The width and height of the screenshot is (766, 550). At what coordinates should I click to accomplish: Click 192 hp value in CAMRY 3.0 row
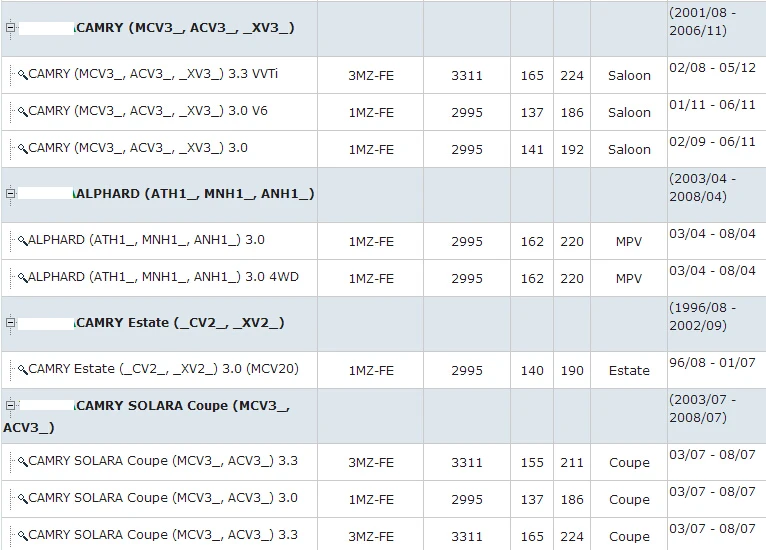click(x=572, y=149)
